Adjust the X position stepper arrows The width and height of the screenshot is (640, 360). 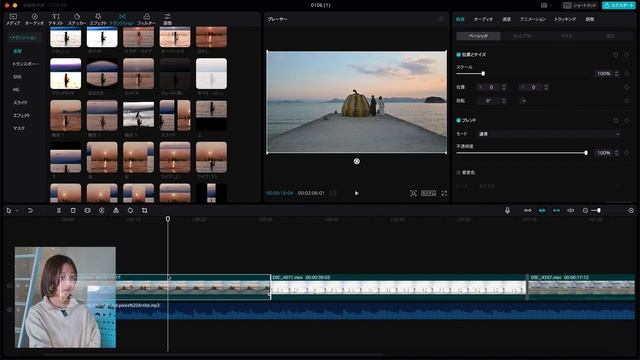click(x=504, y=87)
